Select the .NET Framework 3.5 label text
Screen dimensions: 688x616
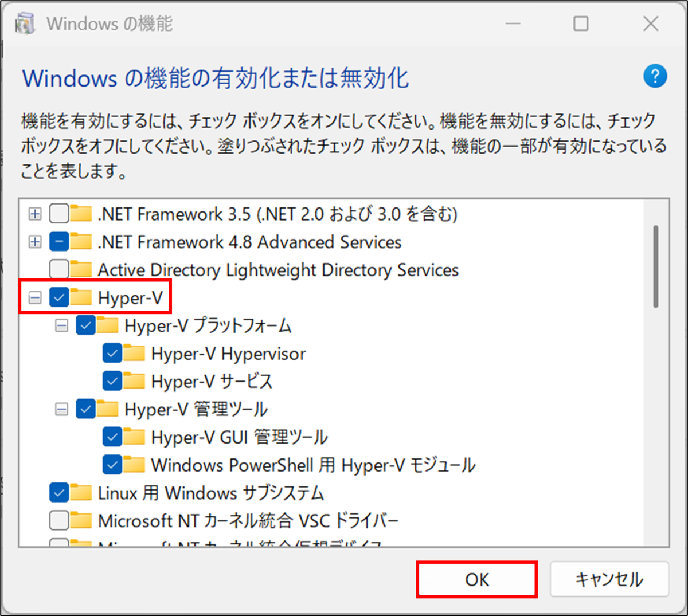point(277,214)
